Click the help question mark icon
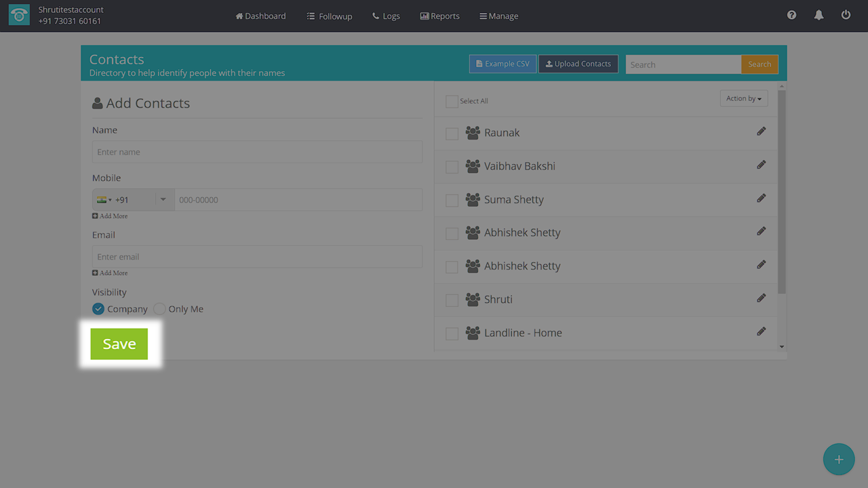This screenshot has height=488, width=868. point(791,15)
